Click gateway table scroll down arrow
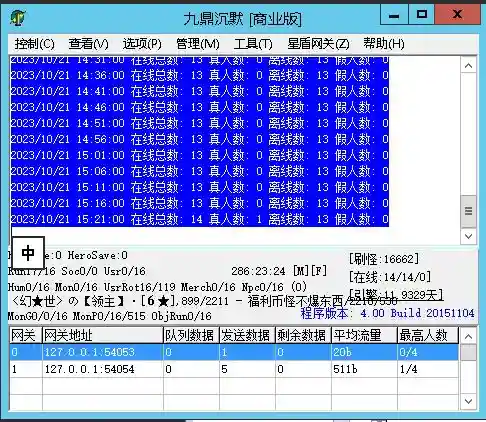The height and width of the screenshot is (422, 486). pyautogui.click(x=468, y=401)
